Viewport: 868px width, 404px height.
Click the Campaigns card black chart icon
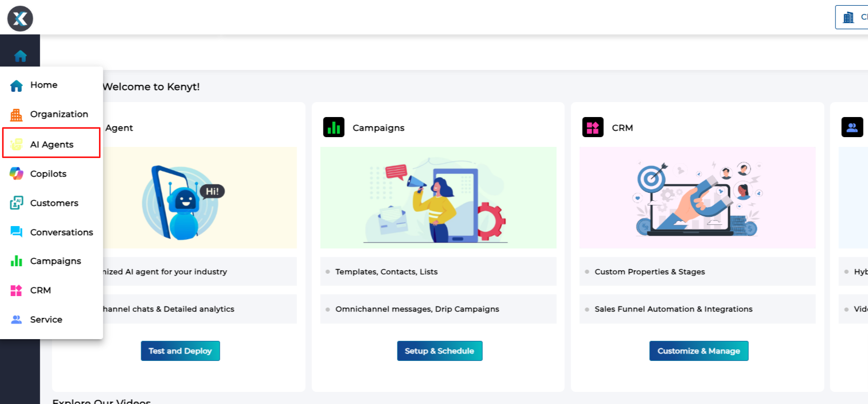(x=334, y=127)
